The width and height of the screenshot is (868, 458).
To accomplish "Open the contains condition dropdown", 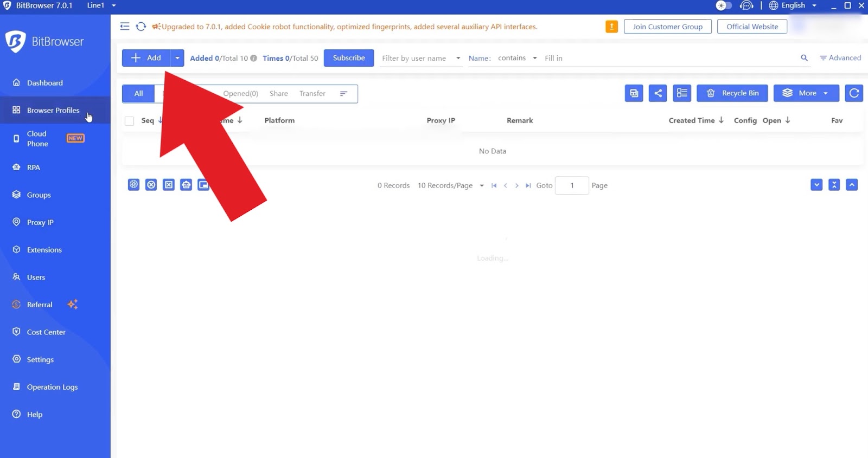I will click(x=518, y=58).
